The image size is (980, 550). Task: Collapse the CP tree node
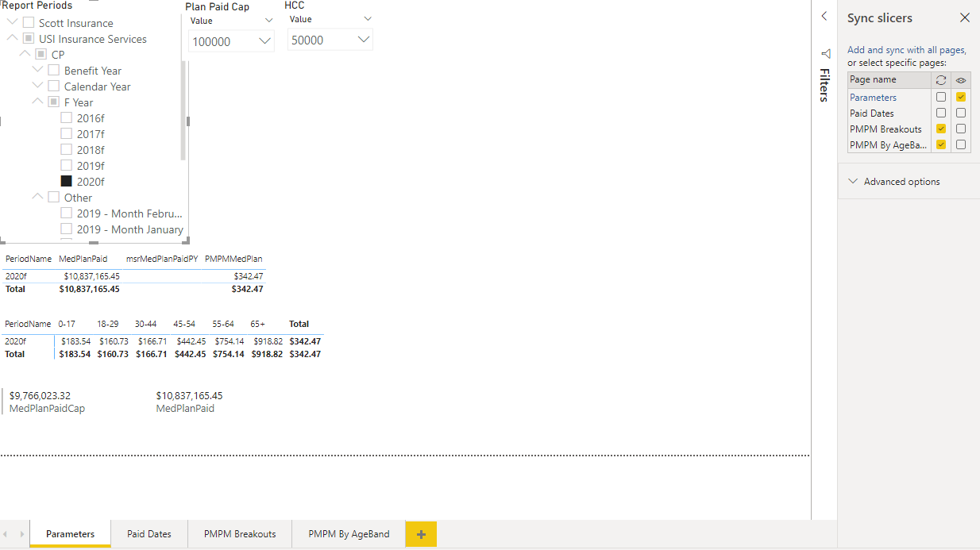(x=25, y=53)
